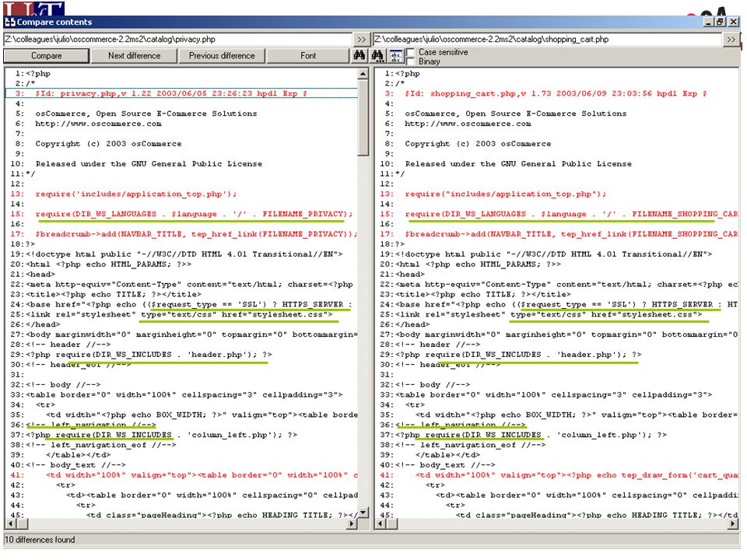Click the >> button beside shopping_cart.php path
The image size is (747, 560).
click(731, 40)
